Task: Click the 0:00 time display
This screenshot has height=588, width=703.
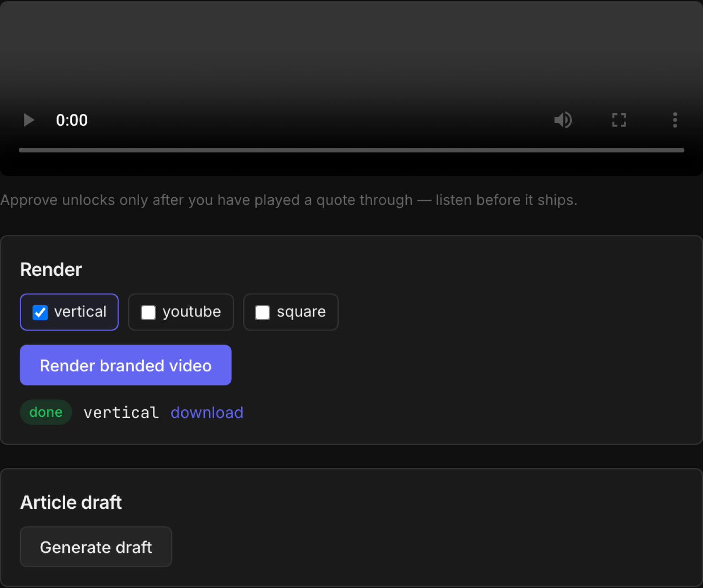Action: coord(72,121)
